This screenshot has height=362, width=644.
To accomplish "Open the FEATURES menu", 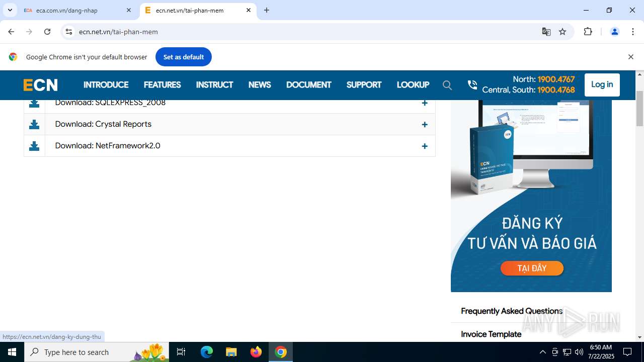I will (x=162, y=85).
